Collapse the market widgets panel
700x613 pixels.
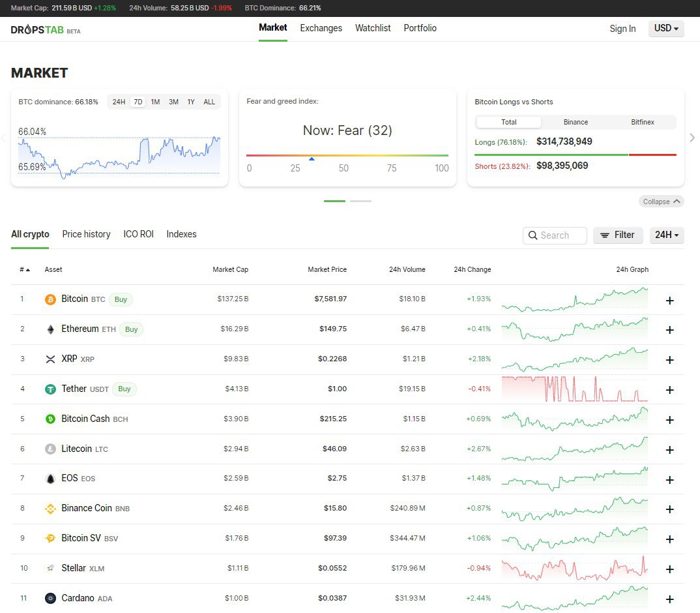pos(661,202)
